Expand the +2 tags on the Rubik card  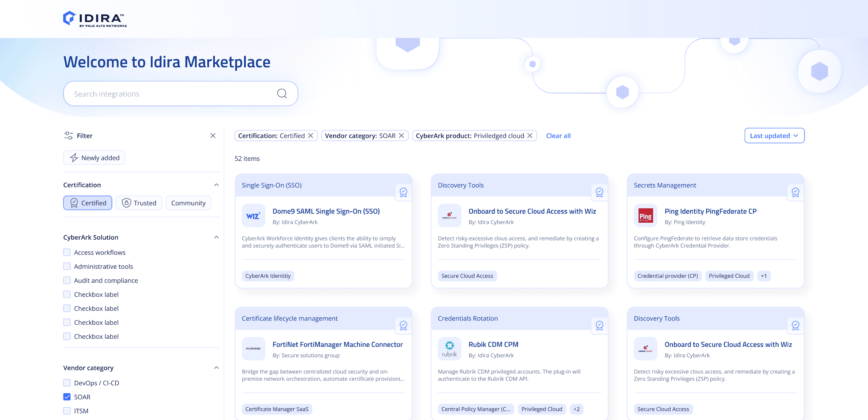click(x=576, y=409)
